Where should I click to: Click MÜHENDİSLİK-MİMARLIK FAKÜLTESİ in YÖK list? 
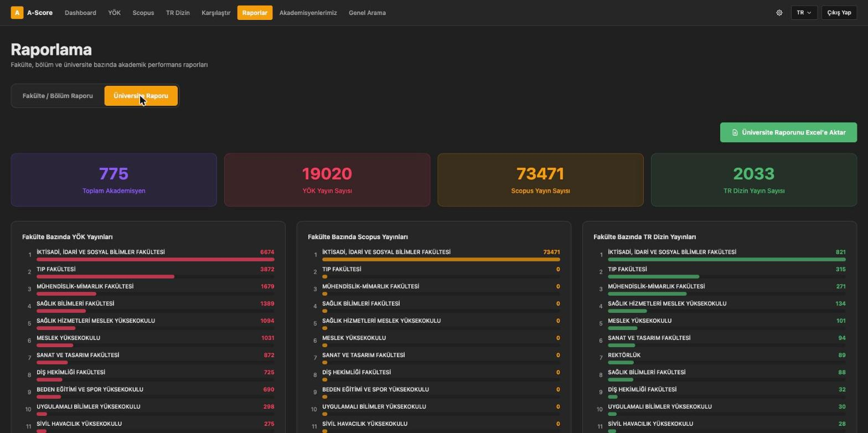85,286
